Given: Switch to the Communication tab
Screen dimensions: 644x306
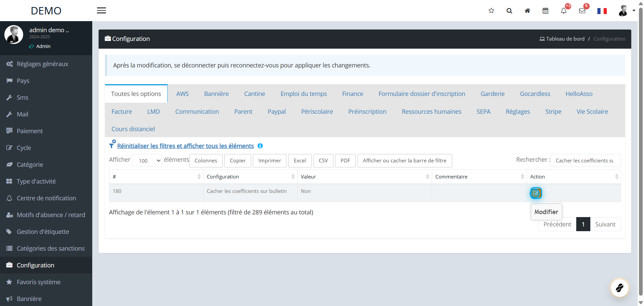Looking at the screenshot, I should 197,111.
